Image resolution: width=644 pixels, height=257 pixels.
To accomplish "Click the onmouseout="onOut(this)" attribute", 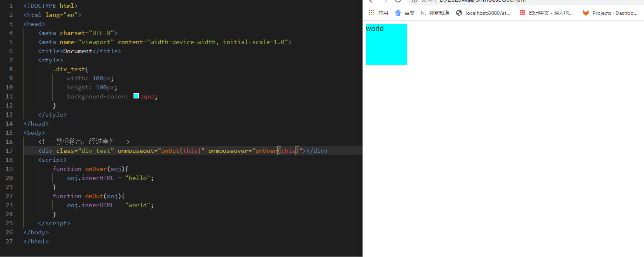I will pos(161,151).
